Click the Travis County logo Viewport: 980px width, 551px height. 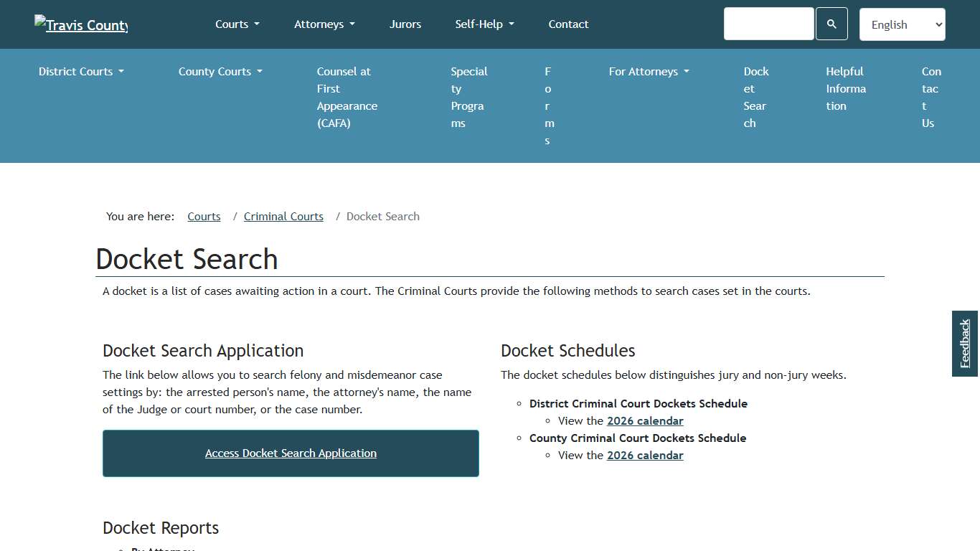80,24
